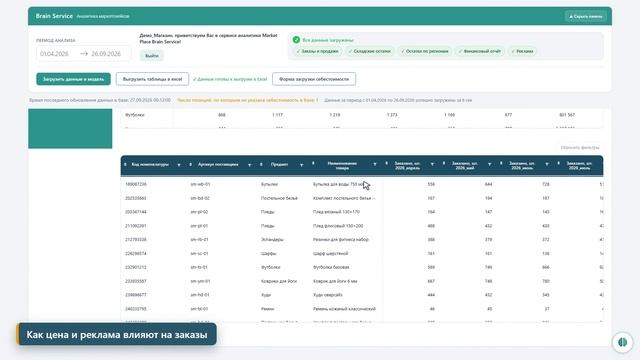Image resolution: width=640 pixels, height=360 pixels.
Task: Click the green all-data-loaded checkmark icon
Action: tap(296, 40)
